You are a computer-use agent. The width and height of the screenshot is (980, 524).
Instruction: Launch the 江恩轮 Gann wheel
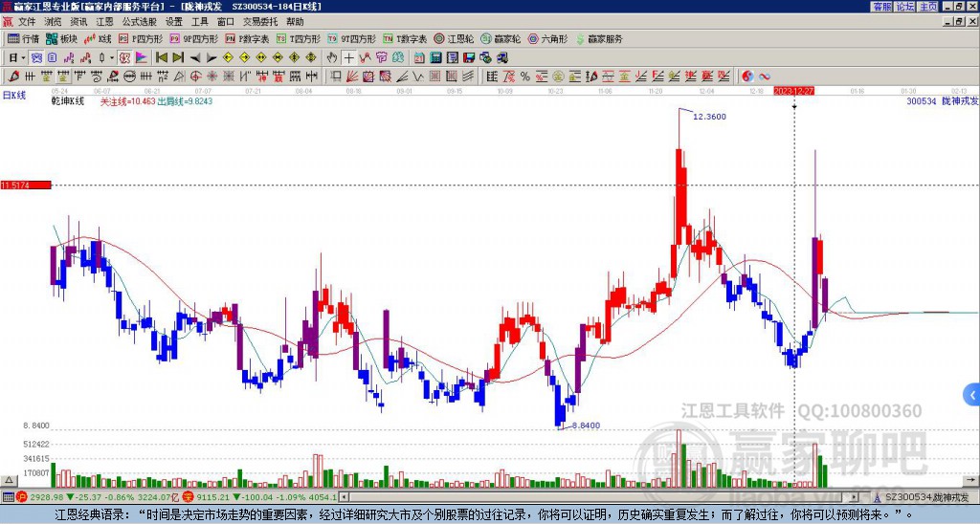[455, 38]
